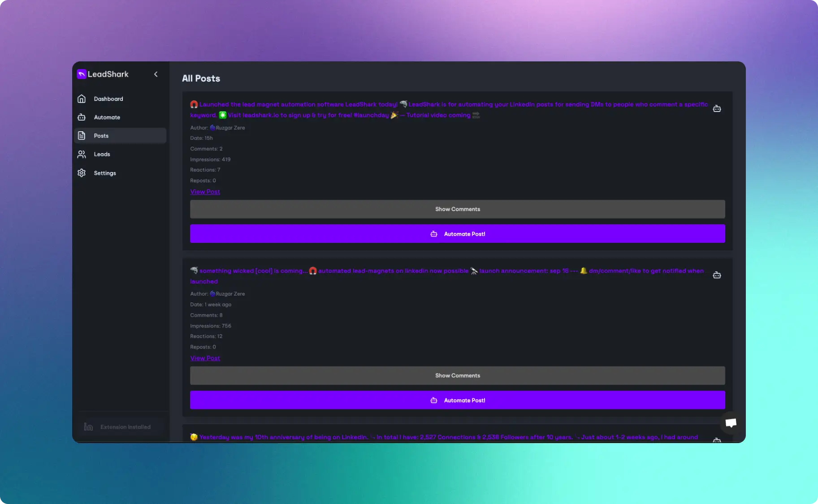The width and height of the screenshot is (818, 504).
Task: Click Automate Post on the second post
Action: (x=458, y=400)
